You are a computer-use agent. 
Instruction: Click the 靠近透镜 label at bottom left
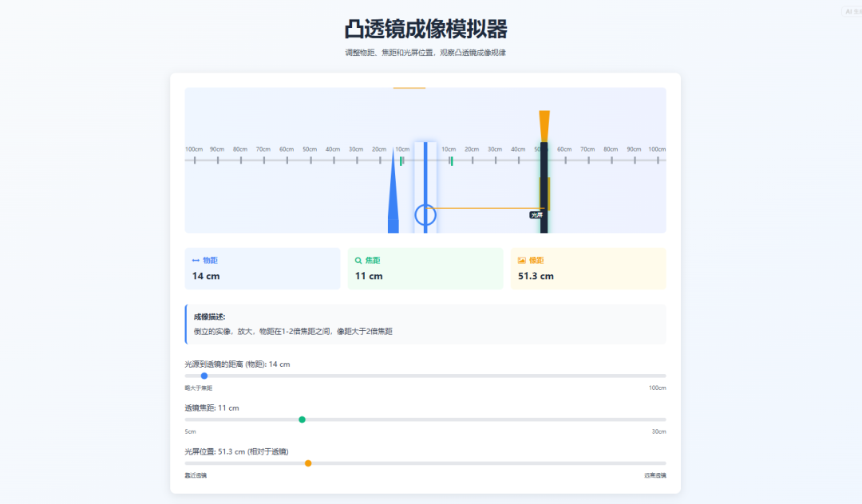coord(194,474)
